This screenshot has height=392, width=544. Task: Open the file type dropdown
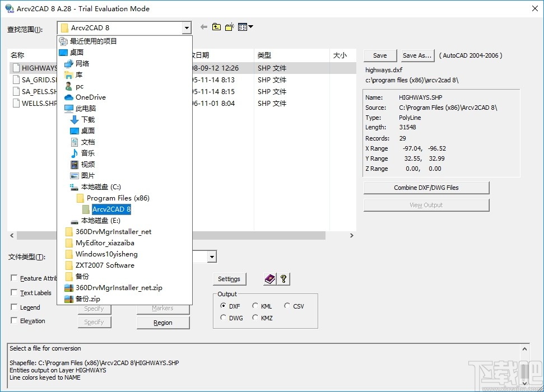click(x=210, y=256)
